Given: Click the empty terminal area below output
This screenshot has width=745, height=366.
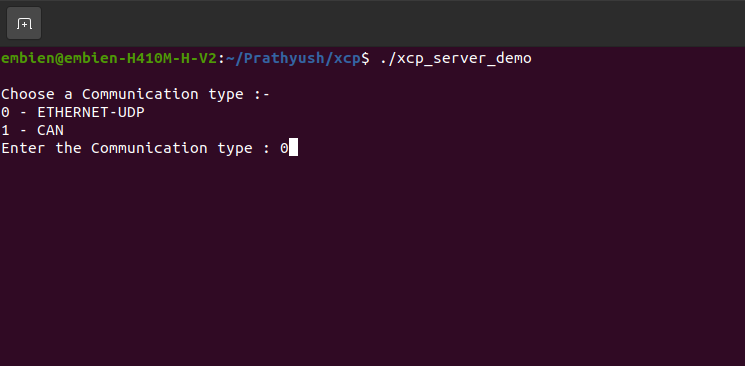Looking at the screenshot, I should (372, 261).
